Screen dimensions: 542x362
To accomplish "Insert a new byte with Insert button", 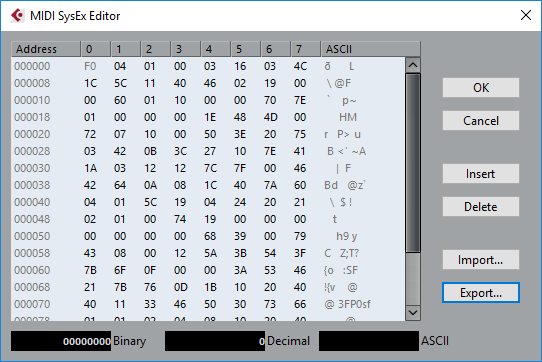I will point(480,174).
